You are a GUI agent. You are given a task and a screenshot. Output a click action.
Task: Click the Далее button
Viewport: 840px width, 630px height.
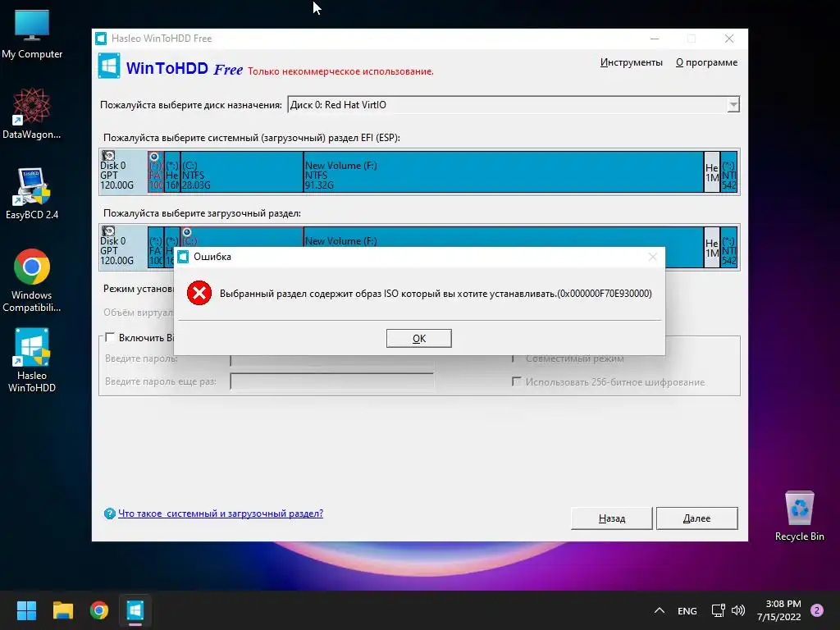pyautogui.click(x=696, y=518)
